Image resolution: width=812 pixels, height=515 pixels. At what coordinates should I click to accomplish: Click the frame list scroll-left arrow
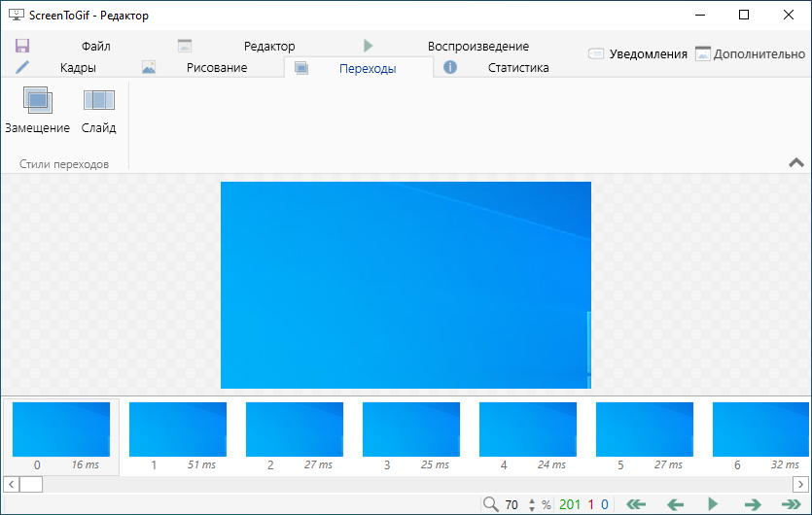click(x=12, y=485)
